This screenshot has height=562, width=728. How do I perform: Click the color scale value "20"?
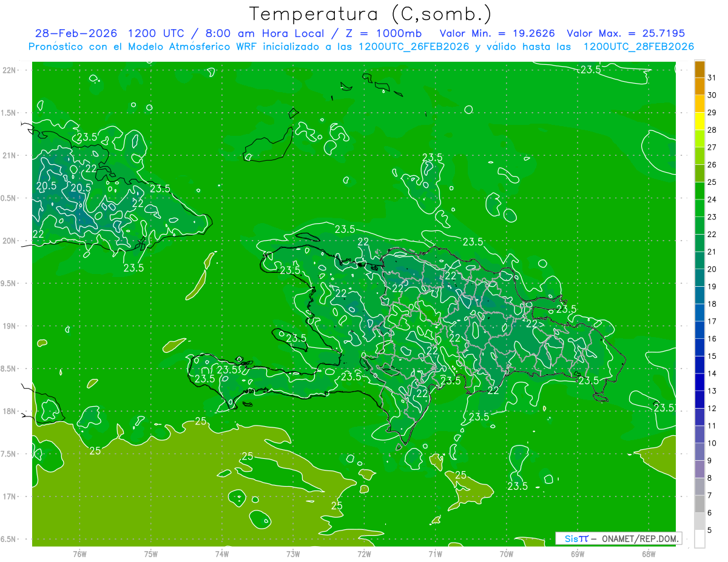coord(712,269)
